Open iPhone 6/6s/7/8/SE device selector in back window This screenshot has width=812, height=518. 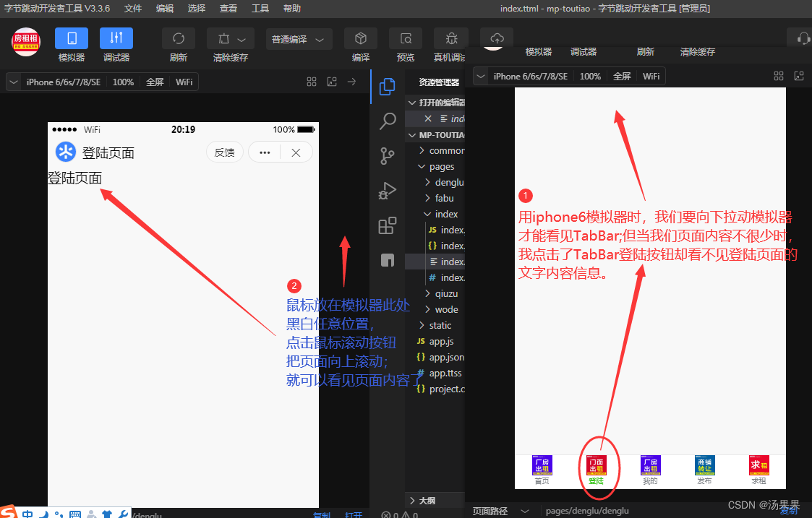point(64,82)
